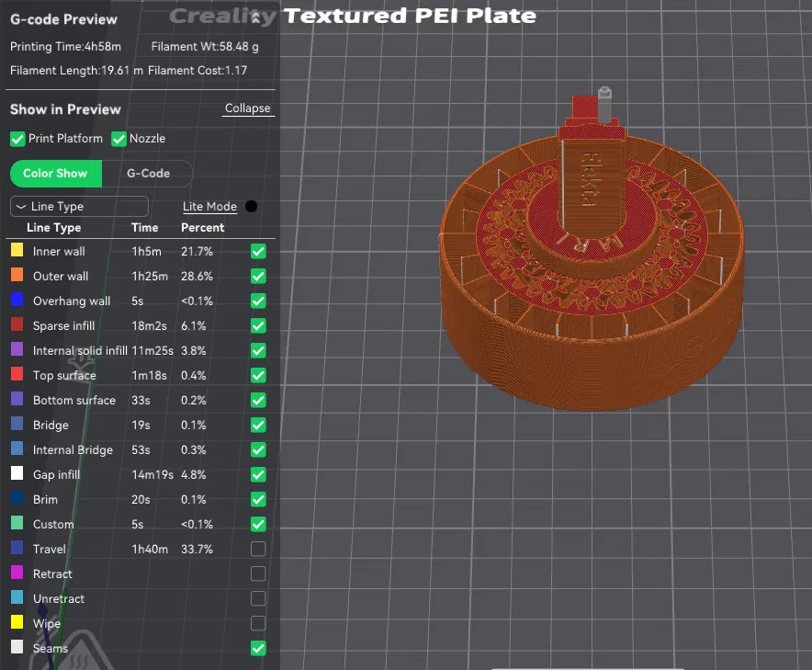Uncheck the Print Platform checkbox
Screen dimensions: 812x670
pyautogui.click(x=17, y=139)
